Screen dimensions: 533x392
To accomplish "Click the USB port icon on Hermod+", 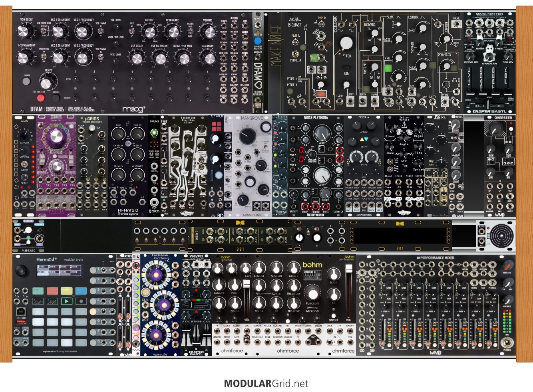I will click(20, 312).
